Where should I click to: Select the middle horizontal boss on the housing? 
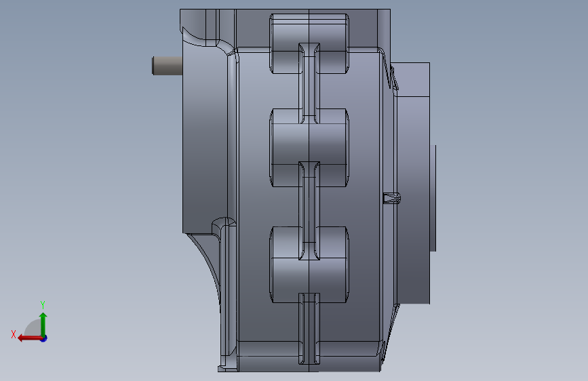point(309,148)
